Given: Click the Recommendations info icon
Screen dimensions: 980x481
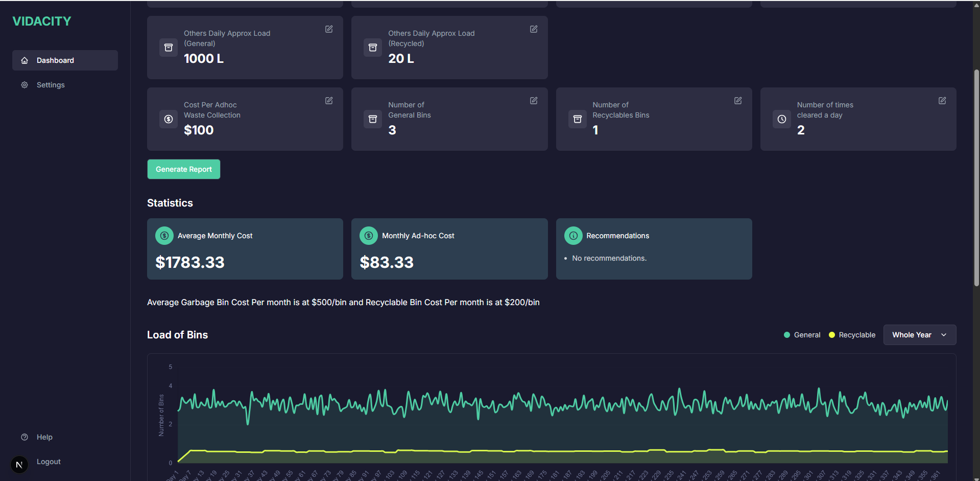Looking at the screenshot, I should [x=573, y=236].
